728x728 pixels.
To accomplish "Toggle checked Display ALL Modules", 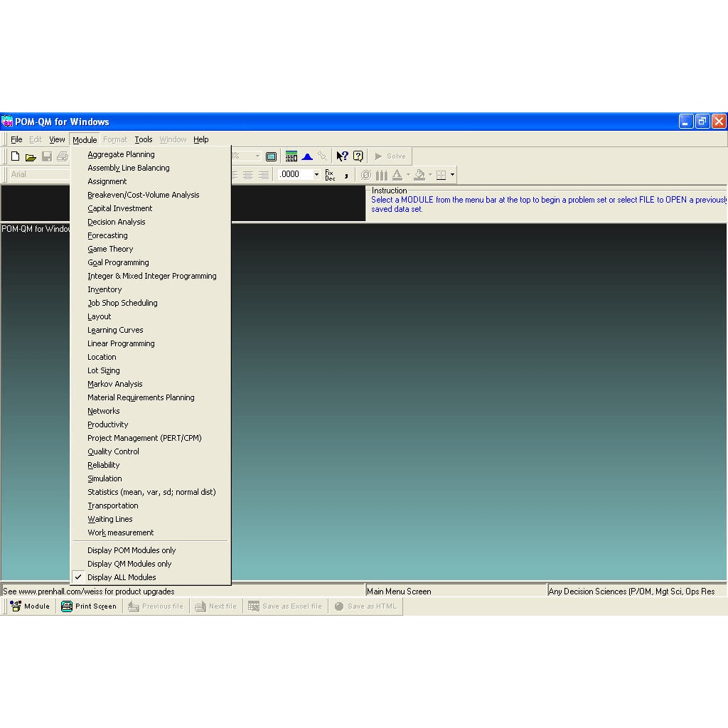I will point(151,577).
